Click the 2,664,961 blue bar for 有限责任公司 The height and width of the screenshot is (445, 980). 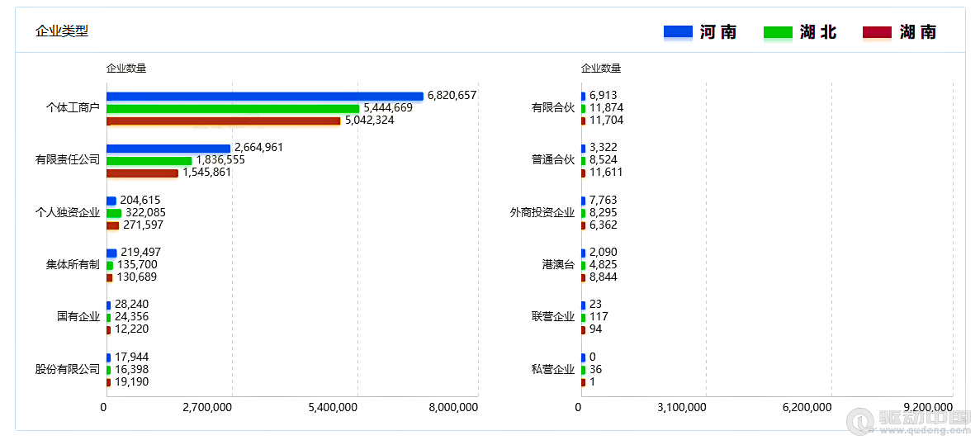click(168, 148)
